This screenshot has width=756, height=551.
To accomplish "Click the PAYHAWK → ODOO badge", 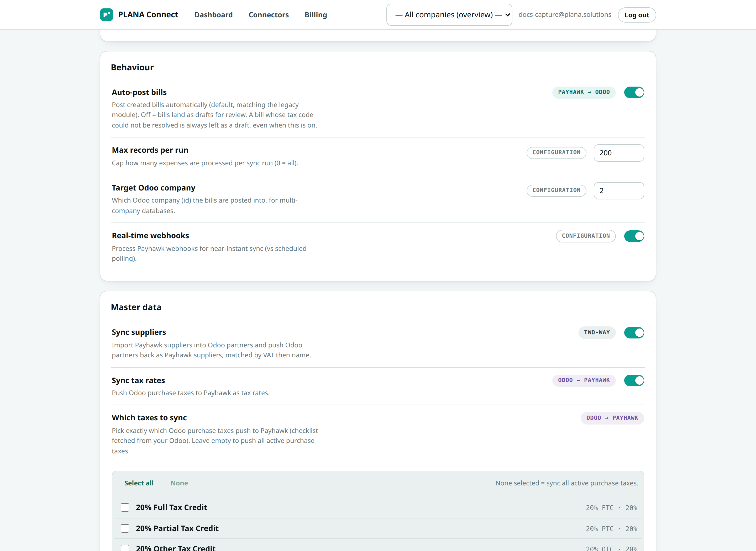I will pyautogui.click(x=584, y=92).
